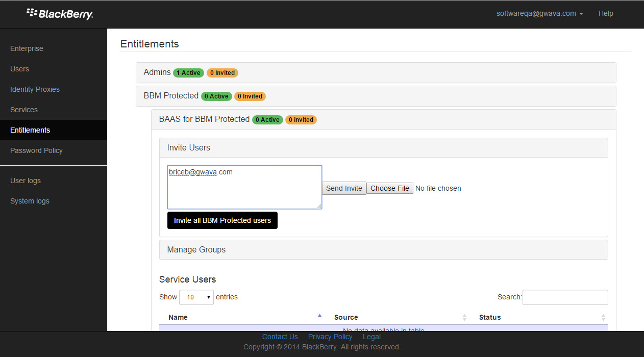Sort table by Status column arrow
This screenshot has width=644, height=357.
point(603,317)
